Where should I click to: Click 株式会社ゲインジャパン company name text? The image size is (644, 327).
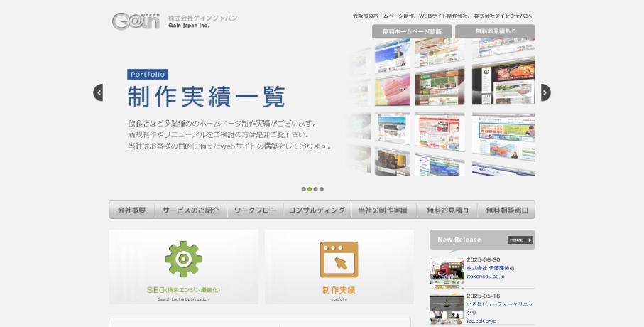[x=203, y=18]
